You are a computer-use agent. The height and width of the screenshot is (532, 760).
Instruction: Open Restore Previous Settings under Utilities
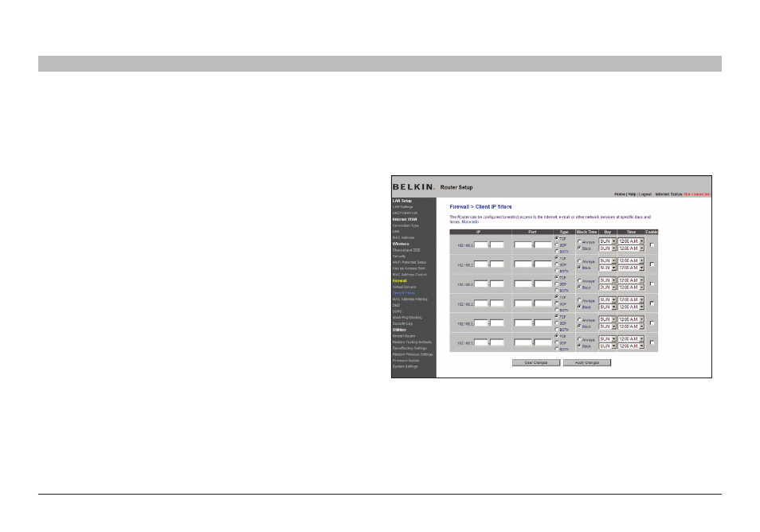[413, 354]
